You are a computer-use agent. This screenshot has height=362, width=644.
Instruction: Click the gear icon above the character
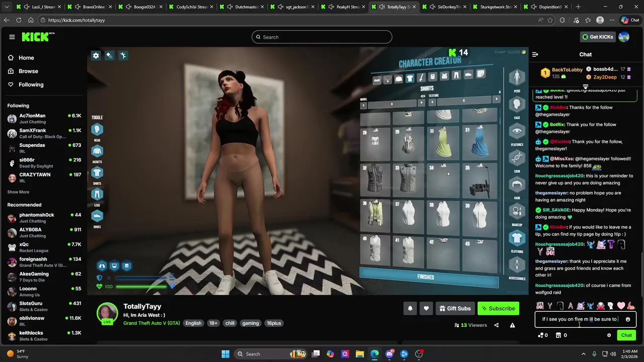click(96, 55)
